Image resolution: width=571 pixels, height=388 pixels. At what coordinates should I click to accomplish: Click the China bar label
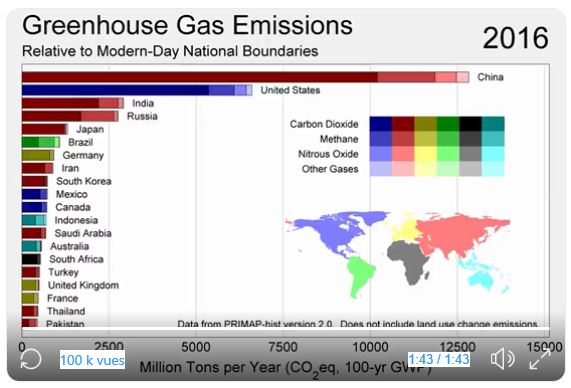tap(490, 77)
